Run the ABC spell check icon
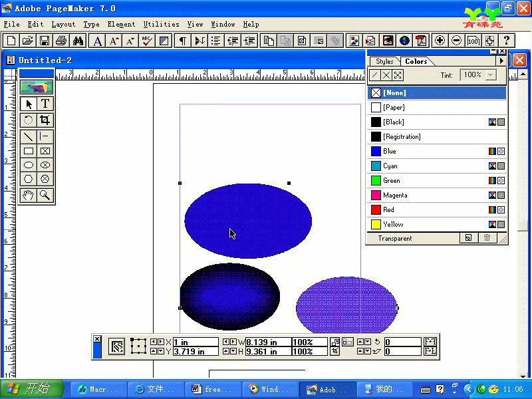Image resolution: width=532 pixels, height=399 pixels. 147,41
